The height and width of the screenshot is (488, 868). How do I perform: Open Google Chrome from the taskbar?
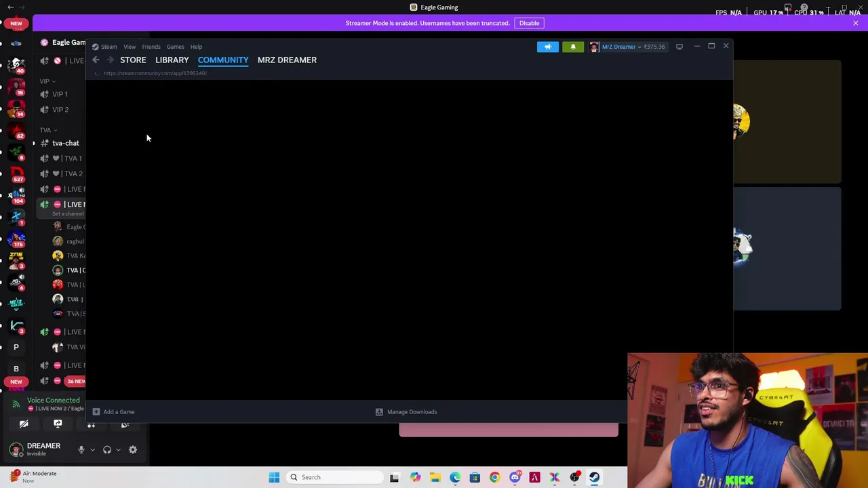494,477
